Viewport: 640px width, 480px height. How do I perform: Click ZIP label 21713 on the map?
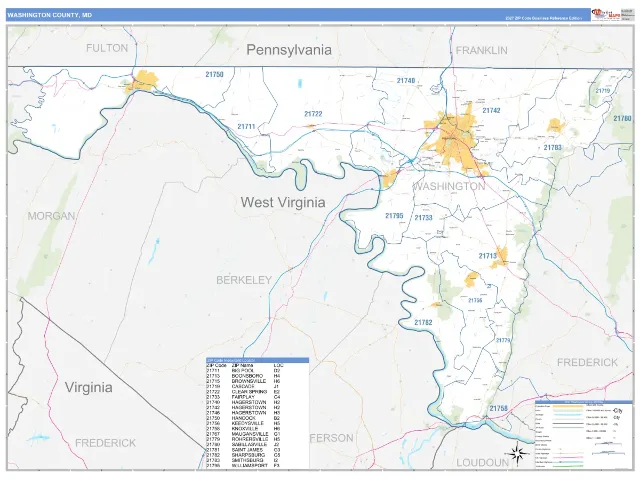pos(488,256)
